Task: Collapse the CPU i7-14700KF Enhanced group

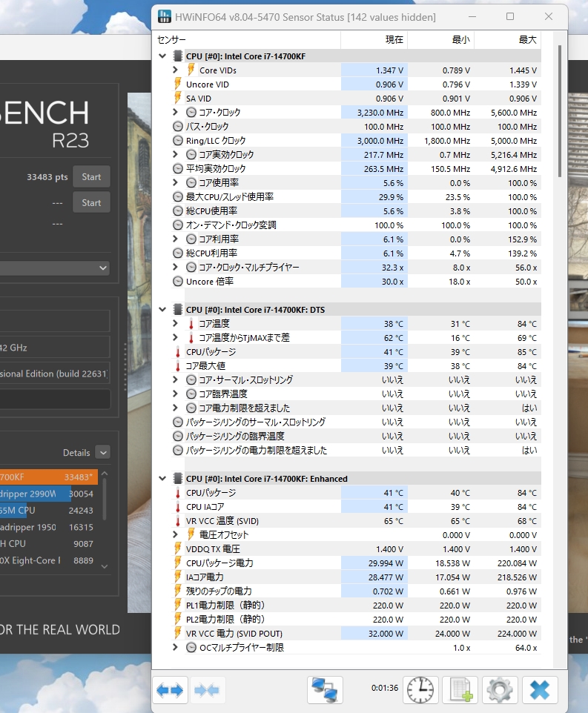Action: pos(162,478)
